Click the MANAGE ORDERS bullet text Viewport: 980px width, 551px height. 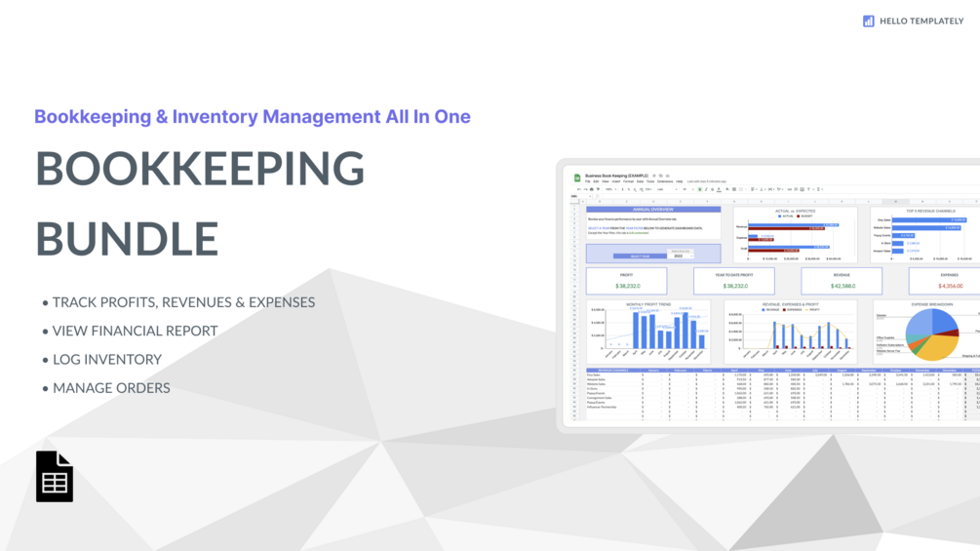pyautogui.click(x=111, y=388)
